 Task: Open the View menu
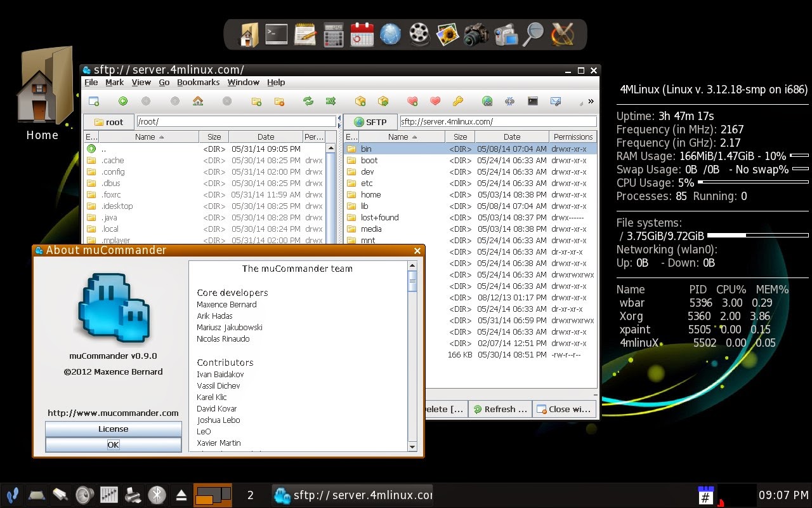pyautogui.click(x=141, y=82)
